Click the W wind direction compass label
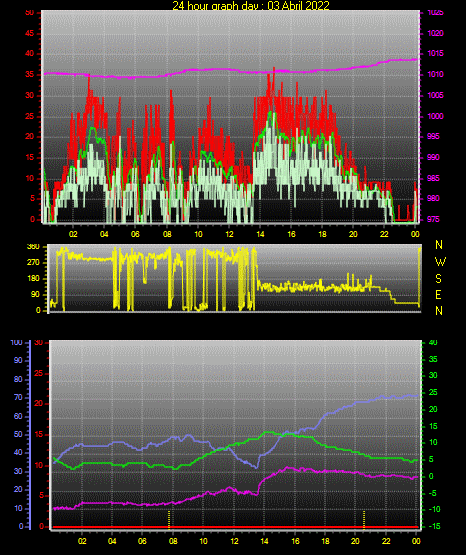Viewport: 466px width, 555px height. coord(440,262)
